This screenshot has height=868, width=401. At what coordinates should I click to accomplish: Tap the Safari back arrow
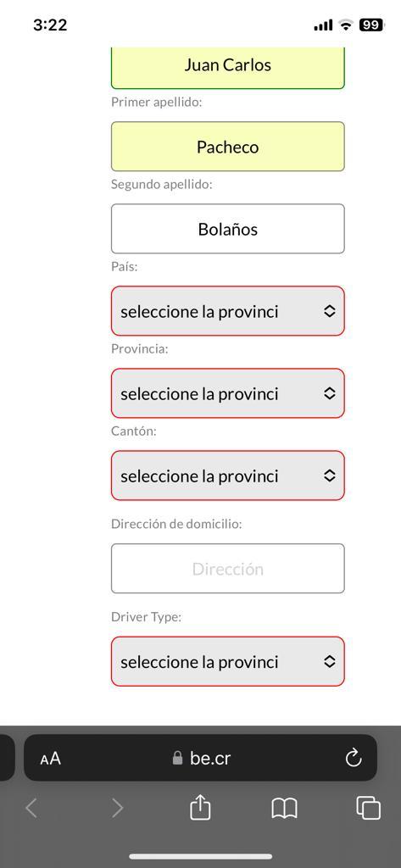click(x=31, y=808)
